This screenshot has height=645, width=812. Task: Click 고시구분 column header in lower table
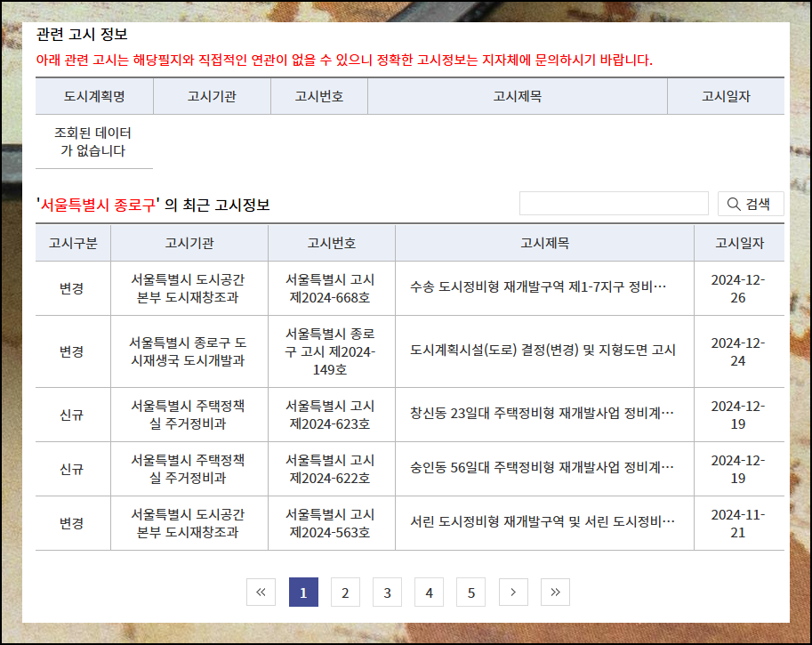(73, 243)
